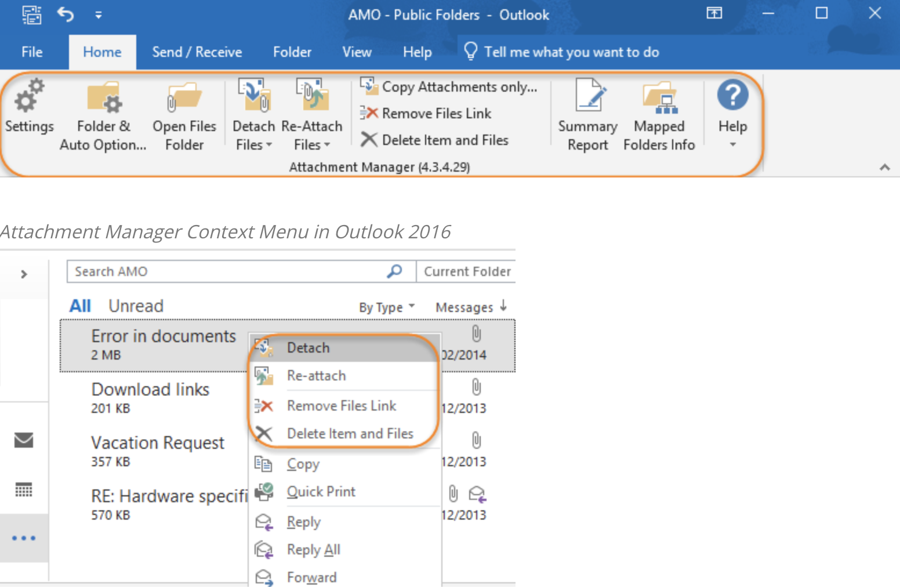Open Attachment Manager Settings gear icon

click(x=29, y=95)
